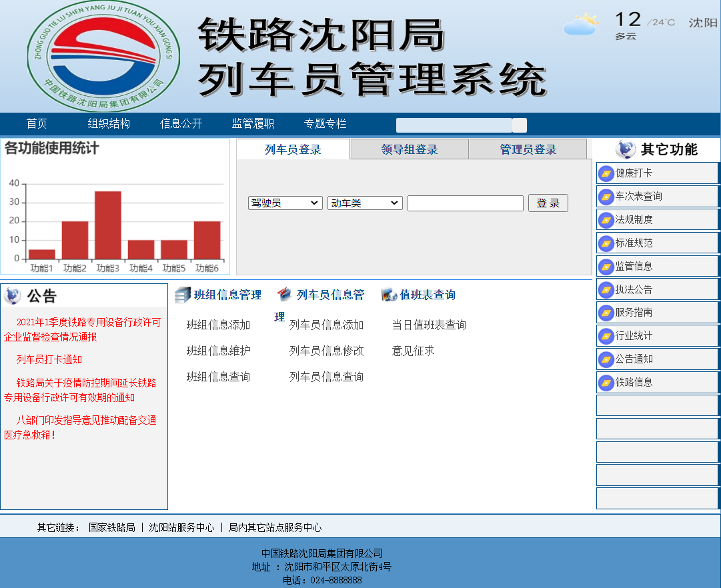The height and width of the screenshot is (588, 721).
Task: Click the globe icon next to 公告
Action: 13,295
